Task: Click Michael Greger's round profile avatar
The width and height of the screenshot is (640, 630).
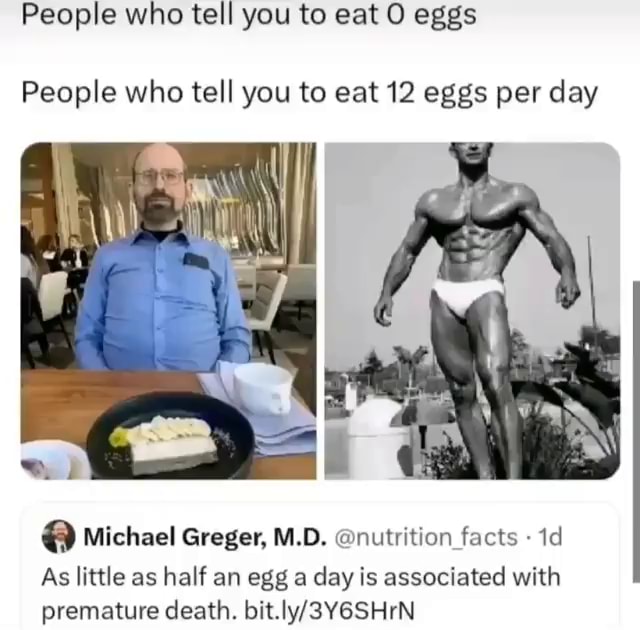Action: point(59,536)
